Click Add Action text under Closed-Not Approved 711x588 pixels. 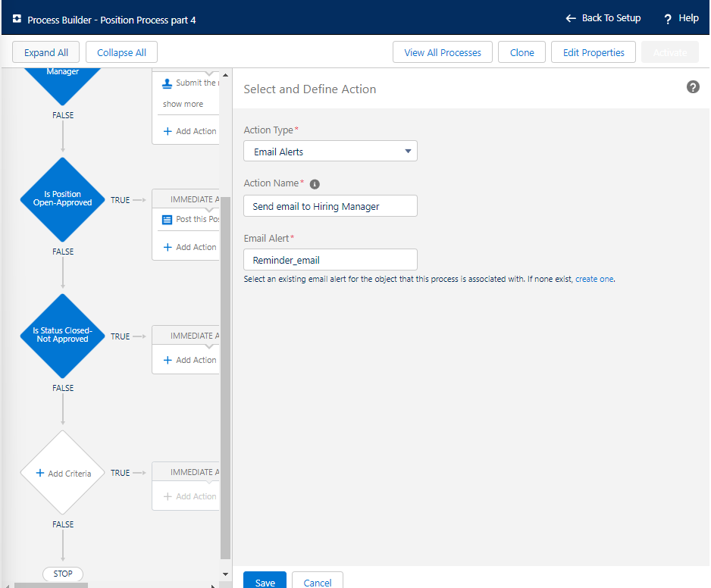(x=196, y=360)
